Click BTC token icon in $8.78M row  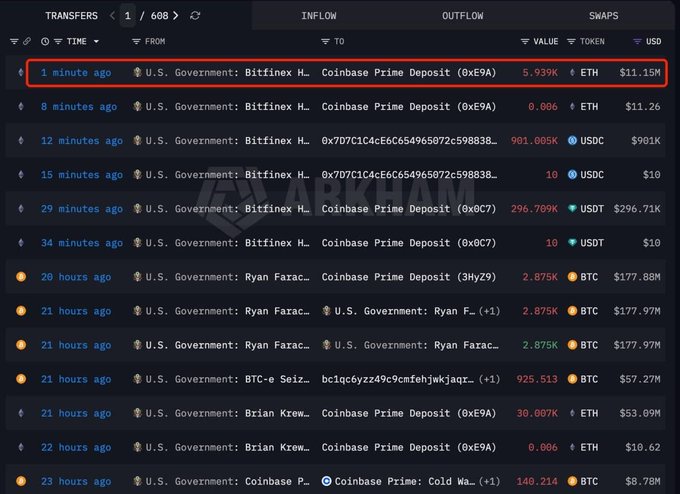[x=572, y=481]
